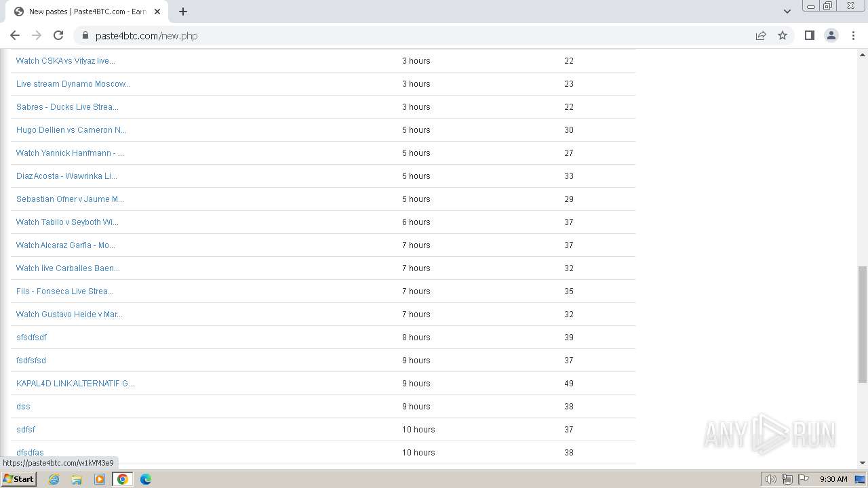Close the New pastes tab
This screenshot has height=488, width=868.
pos(157,12)
